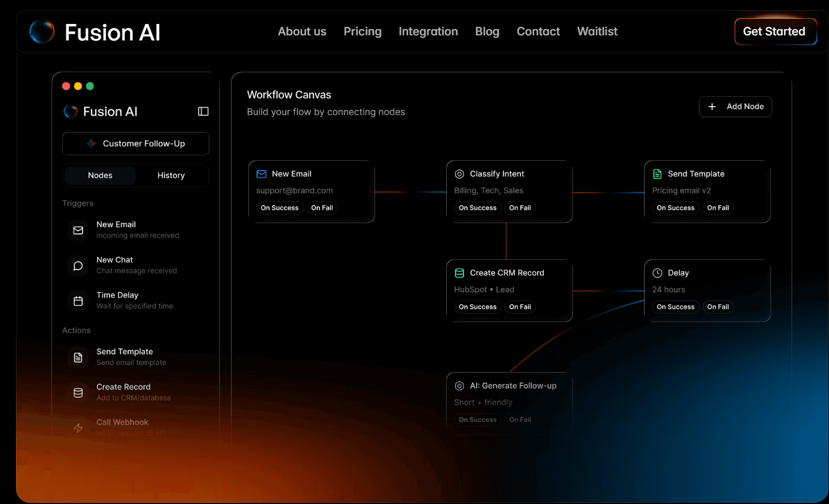Click the small Fusion AI orb in sidebar
This screenshot has height=504, width=829.
coord(70,111)
